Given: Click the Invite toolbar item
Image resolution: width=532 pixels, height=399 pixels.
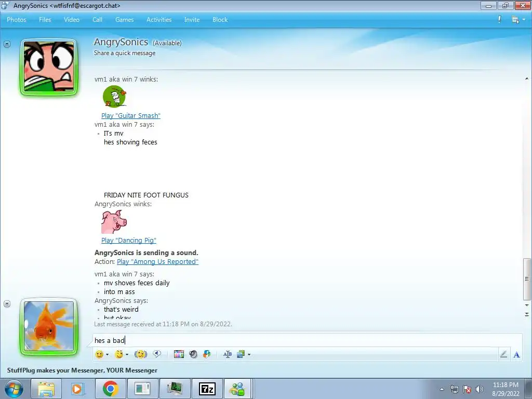Looking at the screenshot, I should (192, 20).
